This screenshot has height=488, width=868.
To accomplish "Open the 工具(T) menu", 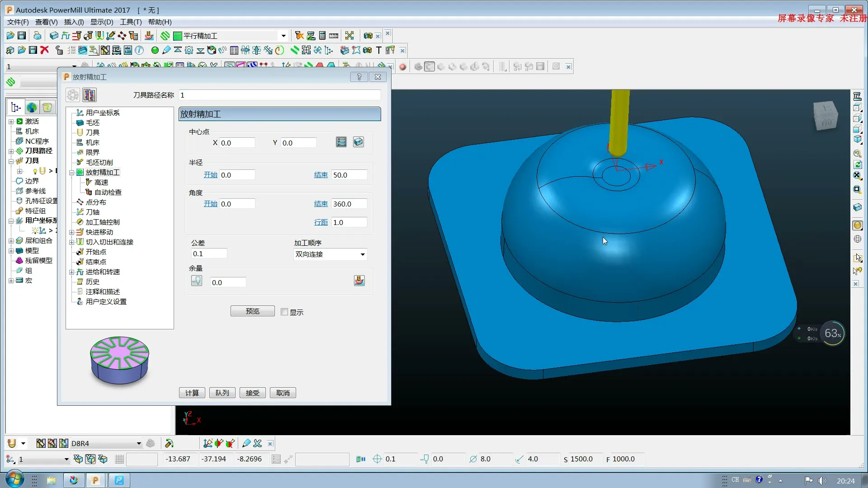I will pyautogui.click(x=130, y=22).
